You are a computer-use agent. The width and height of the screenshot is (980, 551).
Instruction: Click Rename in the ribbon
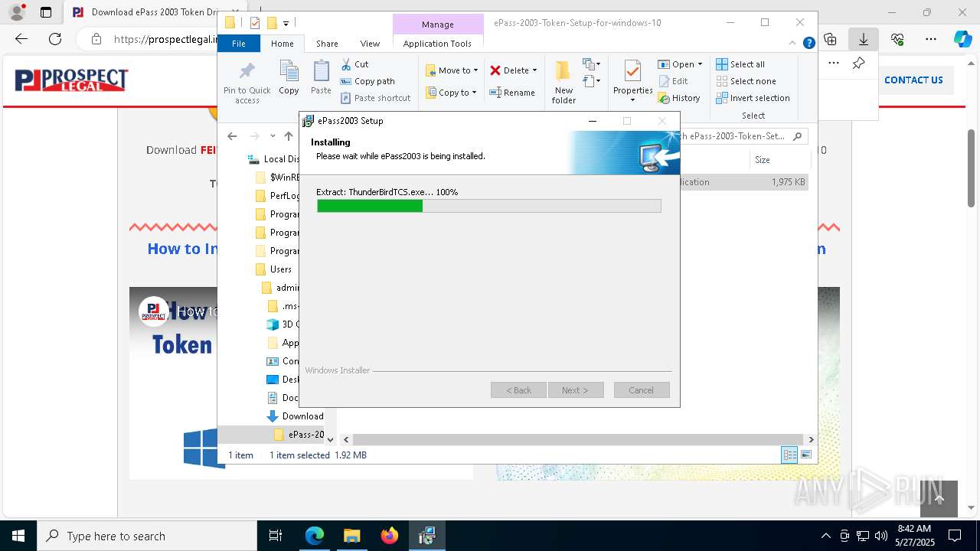point(512,93)
